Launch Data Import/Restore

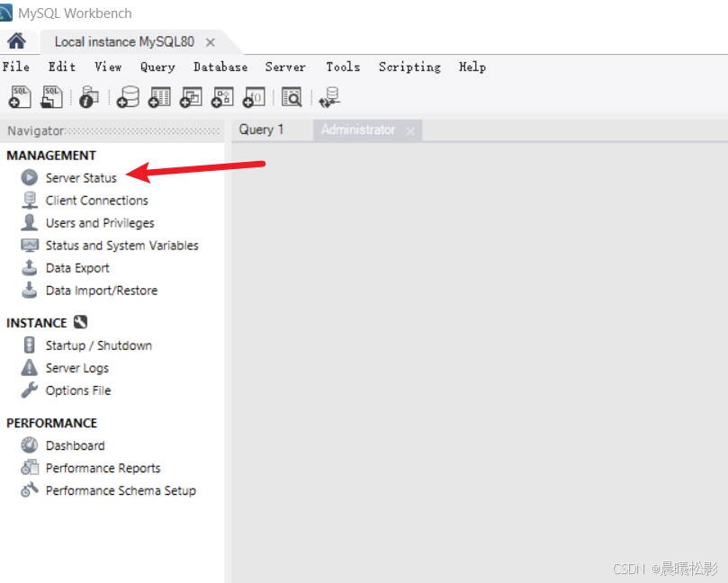[101, 290]
